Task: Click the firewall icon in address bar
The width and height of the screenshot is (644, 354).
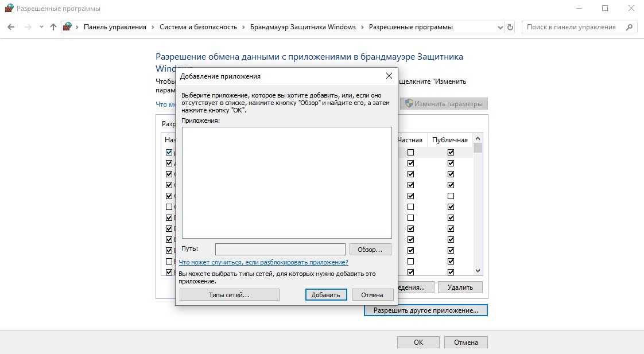Action: [x=67, y=27]
